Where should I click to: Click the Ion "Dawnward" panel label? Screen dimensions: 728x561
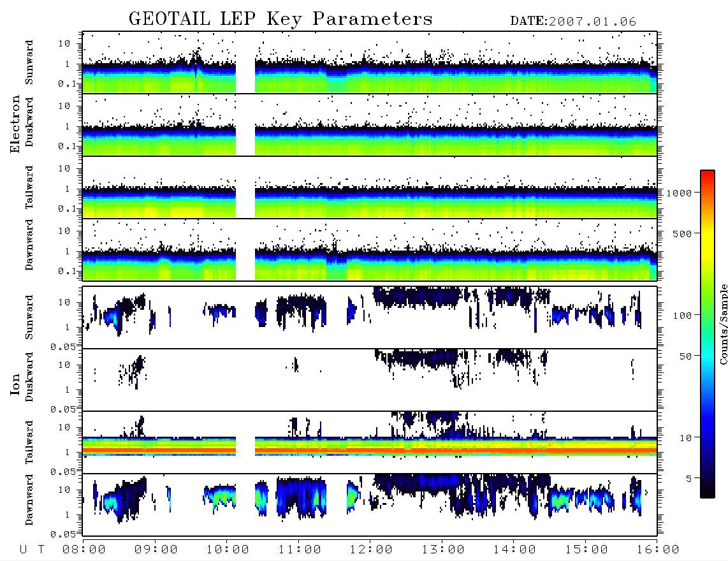point(29,500)
